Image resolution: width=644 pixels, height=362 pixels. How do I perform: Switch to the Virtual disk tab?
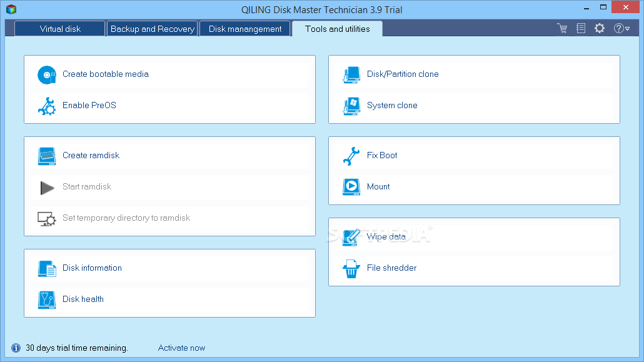[x=60, y=29]
